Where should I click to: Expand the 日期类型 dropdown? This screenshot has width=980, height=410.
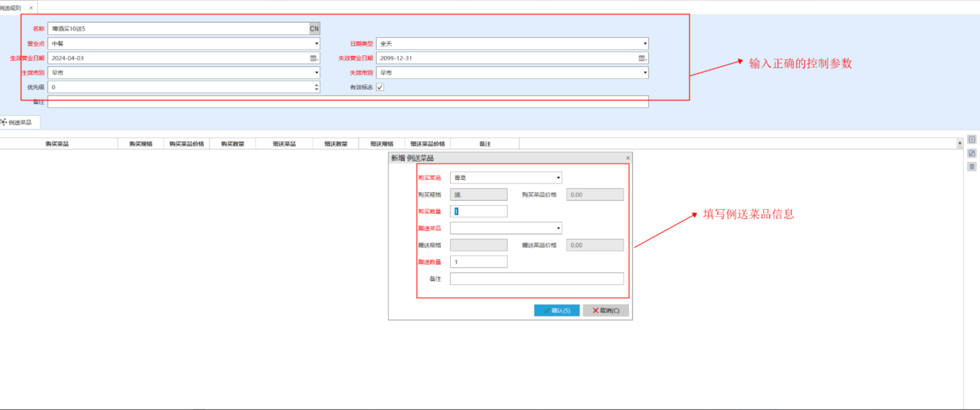tap(645, 43)
